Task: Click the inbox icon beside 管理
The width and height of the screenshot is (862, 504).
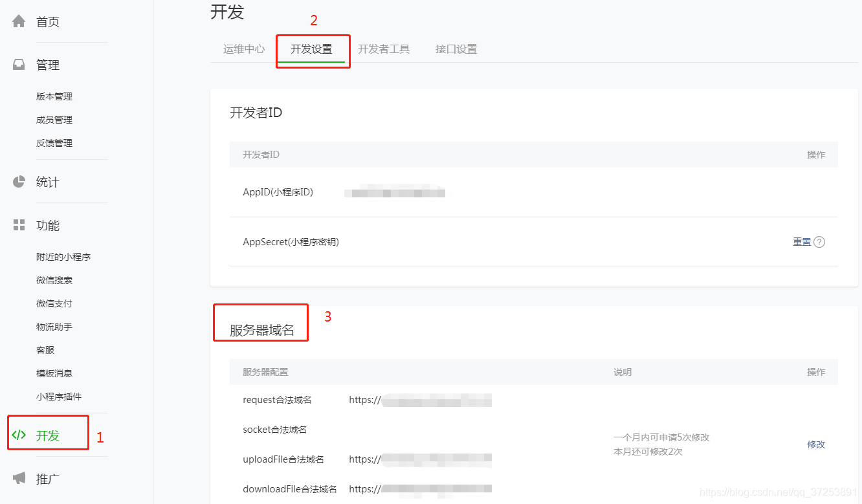Action: point(19,65)
